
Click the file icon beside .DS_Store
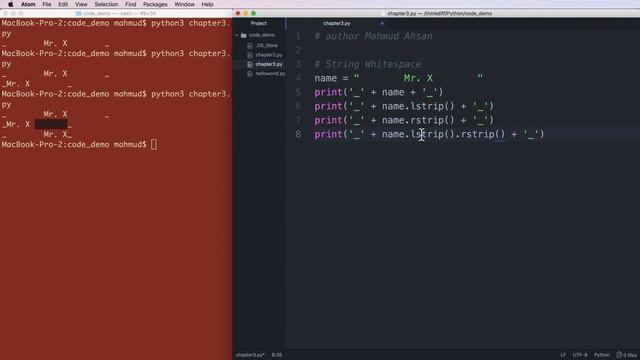click(x=250, y=45)
